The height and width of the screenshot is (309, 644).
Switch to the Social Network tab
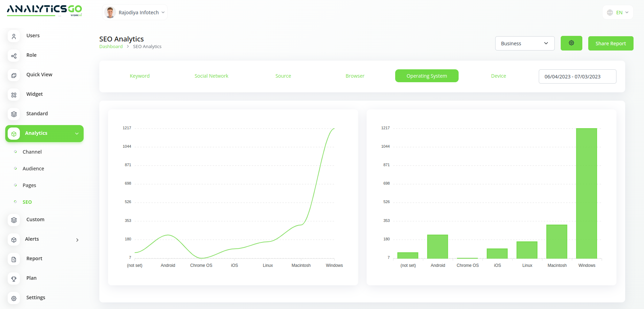pyautogui.click(x=211, y=76)
